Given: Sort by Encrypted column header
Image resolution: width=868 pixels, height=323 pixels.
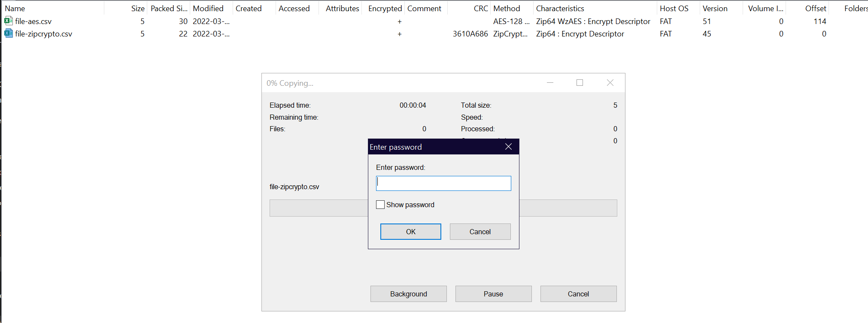Looking at the screenshot, I should point(385,9).
